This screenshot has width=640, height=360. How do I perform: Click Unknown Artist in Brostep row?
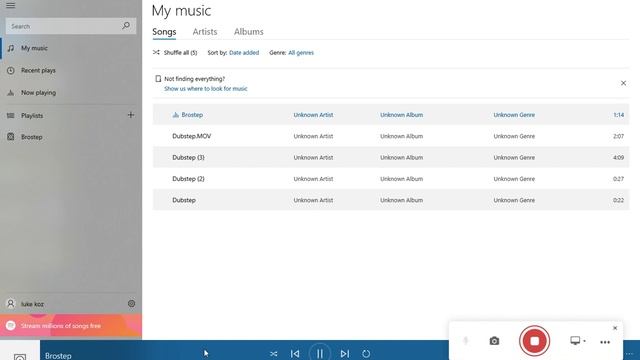313,115
